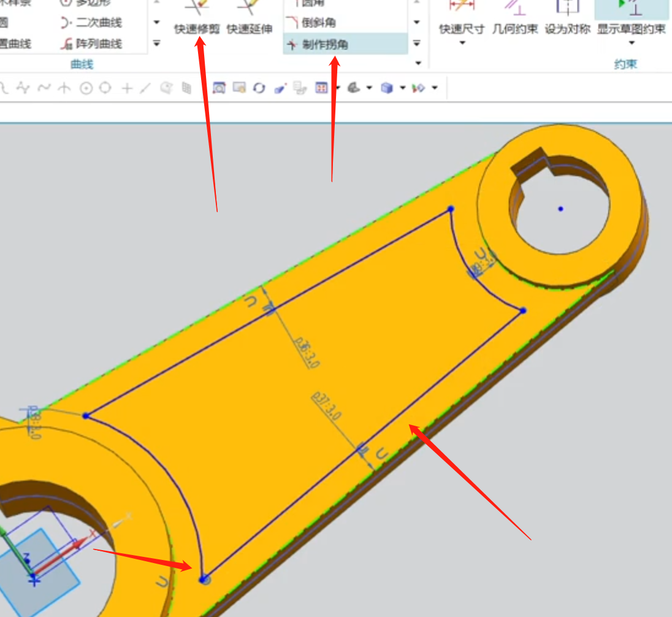Viewport: 672px width, 617px height.
Task: Open blue cube orientation dropdown arrow
Action: (x=402, y=88)
